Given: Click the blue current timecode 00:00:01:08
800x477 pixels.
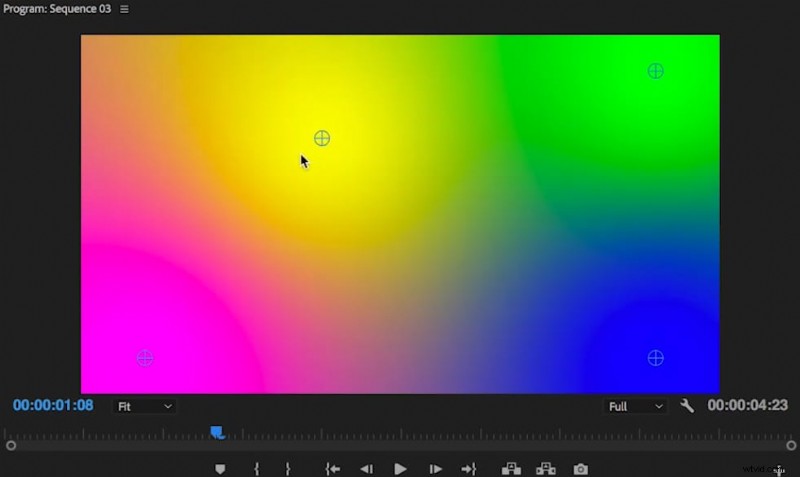Looking at the screenshot, I should click(53, 406).
